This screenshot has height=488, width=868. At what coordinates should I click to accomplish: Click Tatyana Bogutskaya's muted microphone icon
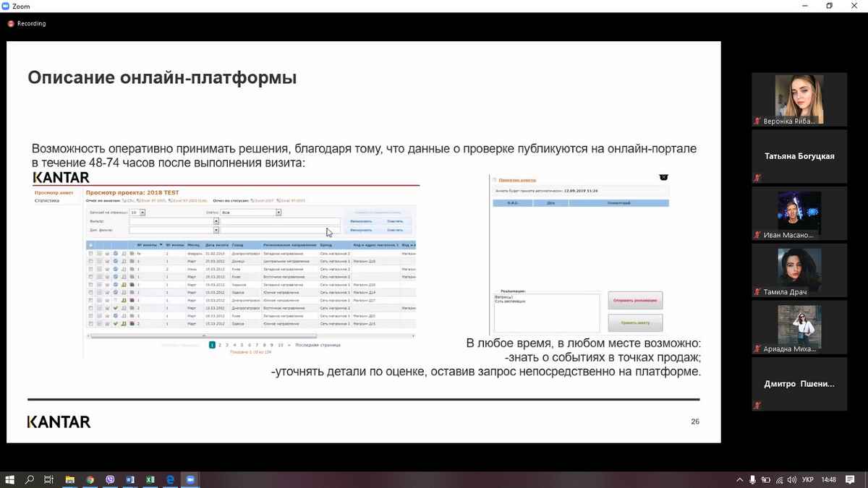click(x=757, y=177)
